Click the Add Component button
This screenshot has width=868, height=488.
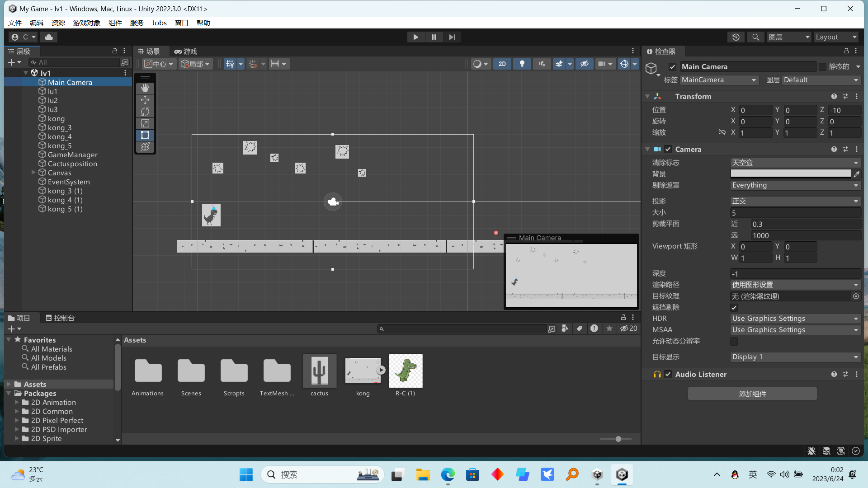pyautogui.click(x=752, y=394)
